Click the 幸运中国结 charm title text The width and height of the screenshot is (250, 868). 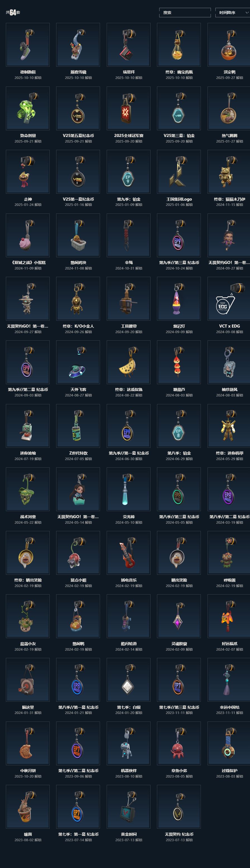[x=229, y=707]
